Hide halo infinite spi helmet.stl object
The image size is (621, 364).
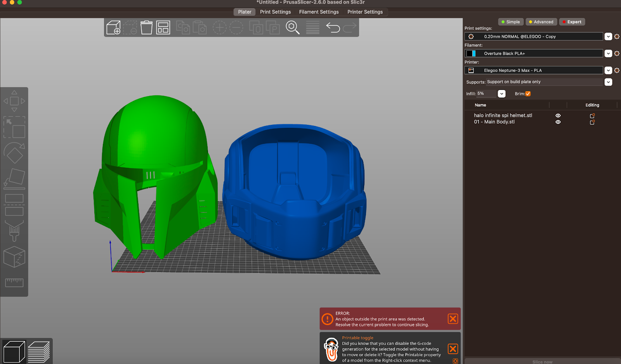[x=558, y=116]
